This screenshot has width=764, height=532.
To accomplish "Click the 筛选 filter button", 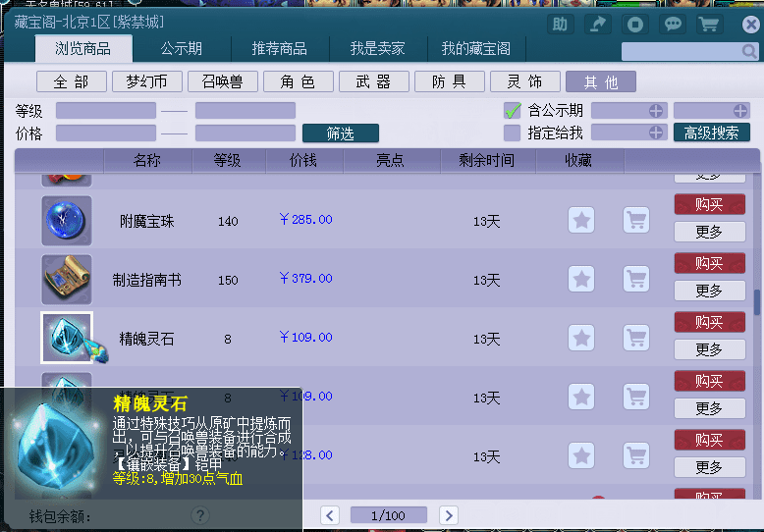I will pyautogui.click(x=341, y=133).
